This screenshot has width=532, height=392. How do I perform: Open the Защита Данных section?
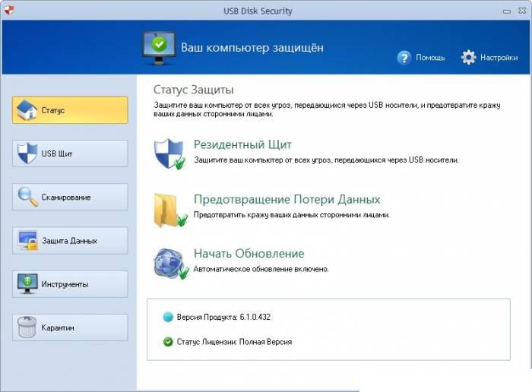[70, 241]
